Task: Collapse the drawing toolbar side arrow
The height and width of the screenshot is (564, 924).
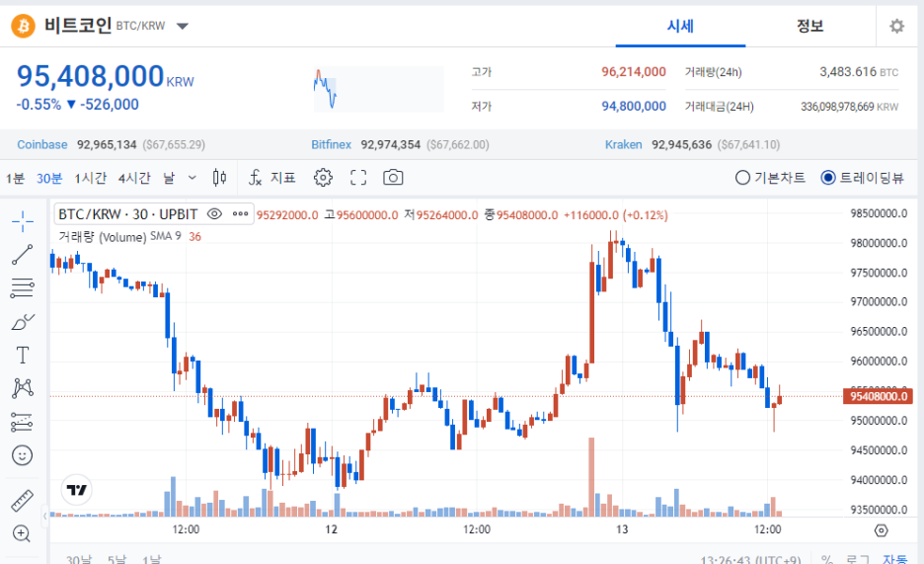Action: (x=44, y=517)
